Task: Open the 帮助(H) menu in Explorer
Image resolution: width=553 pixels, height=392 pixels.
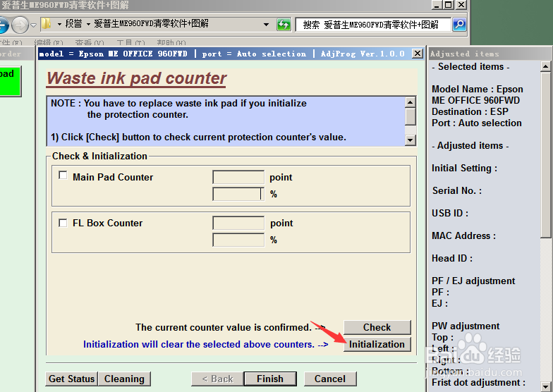Action: [171, 42]
